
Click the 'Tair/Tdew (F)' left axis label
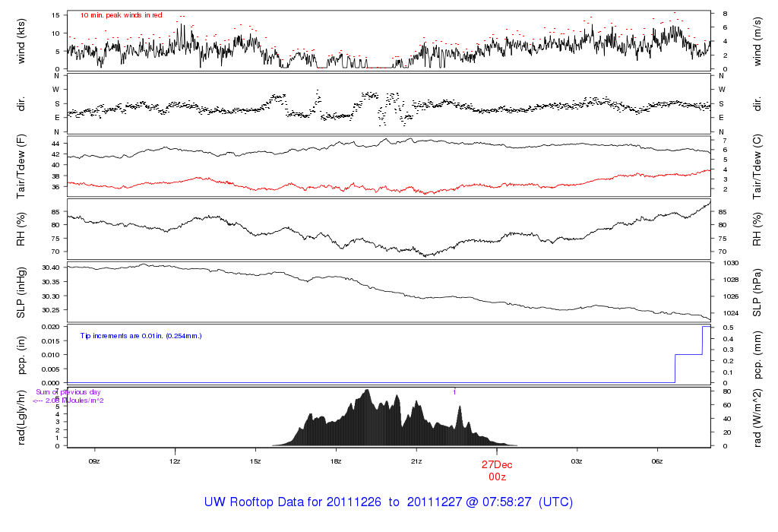(x=21, y=166)
